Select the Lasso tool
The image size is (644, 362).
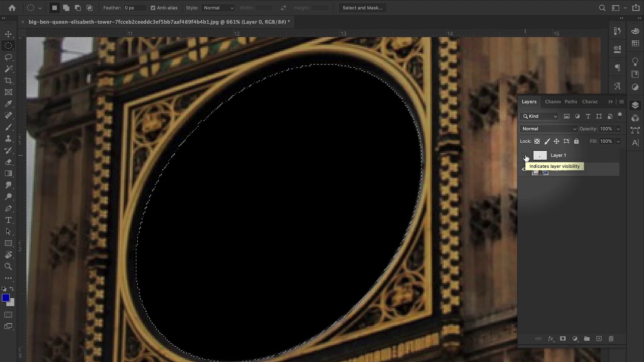pyautogui.click(x=9, y=57)
